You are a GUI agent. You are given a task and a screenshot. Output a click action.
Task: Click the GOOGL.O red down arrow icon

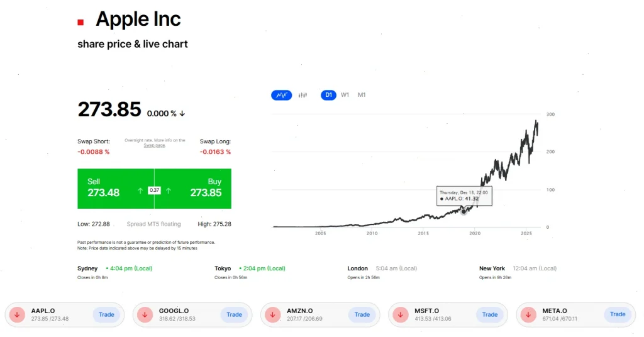145,314
